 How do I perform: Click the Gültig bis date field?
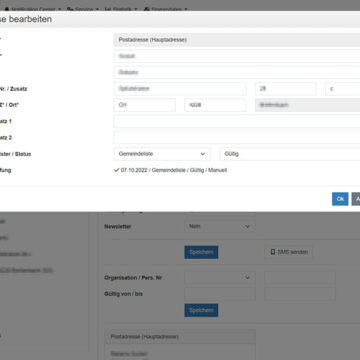(x=300, y=294)
